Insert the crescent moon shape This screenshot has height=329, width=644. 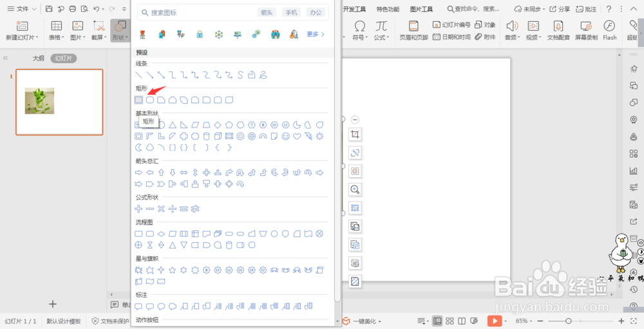[x=139, y=147]
